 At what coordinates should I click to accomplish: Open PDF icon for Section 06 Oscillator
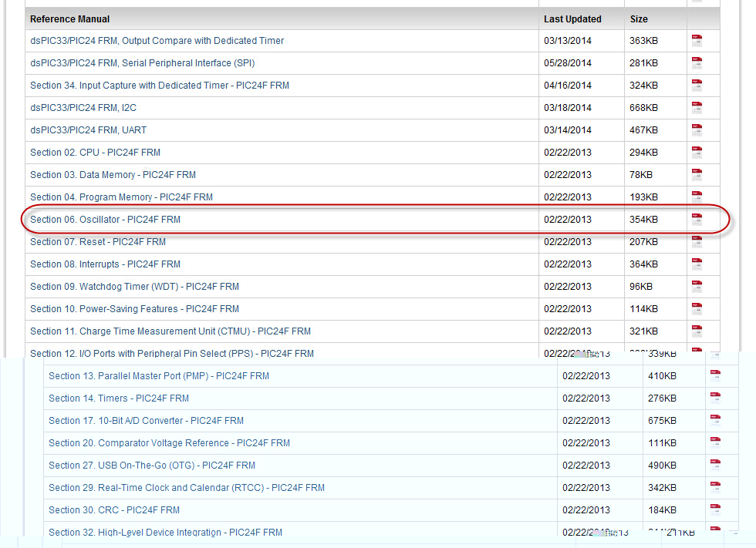point(697,219)
